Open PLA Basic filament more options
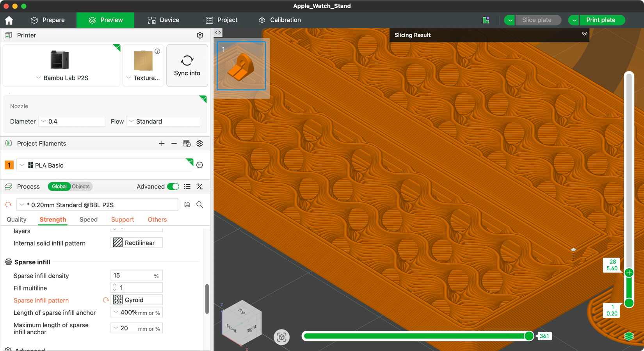The image size is (644, 351). tap(199, 165)
